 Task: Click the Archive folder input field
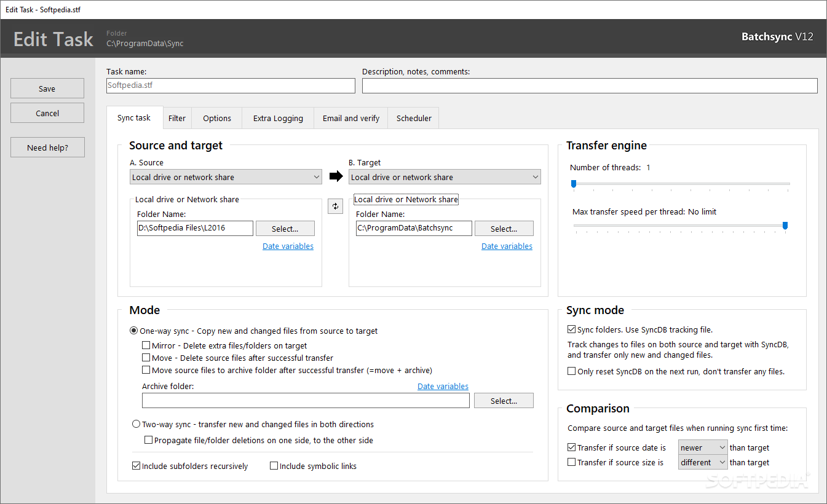tap(306, 401)
